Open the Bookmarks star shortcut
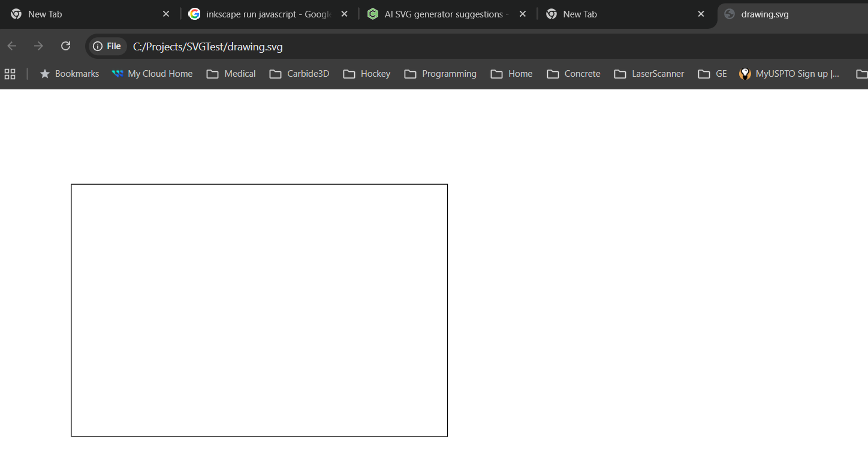This screenshot has width=868, height=460. coord(70,74)
